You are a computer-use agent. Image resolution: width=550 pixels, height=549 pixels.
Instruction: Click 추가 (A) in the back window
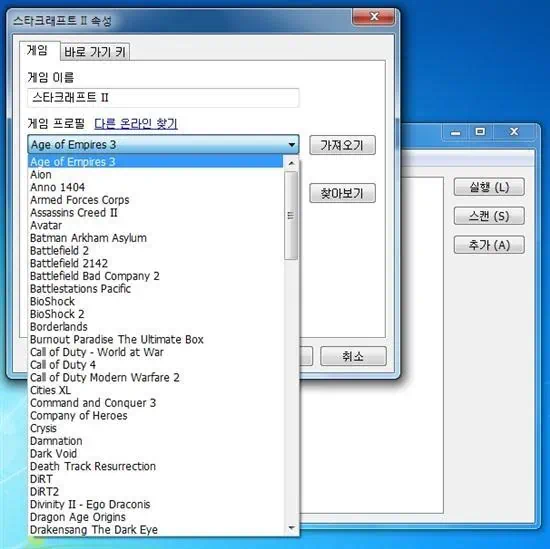pyautogui.click(x=489, y=245)
